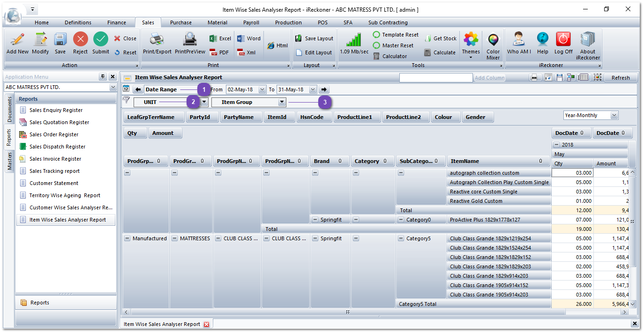The width and height of the screenshot is (644, 333).
Task: Open the Production menu
Action: pos(288,22)
